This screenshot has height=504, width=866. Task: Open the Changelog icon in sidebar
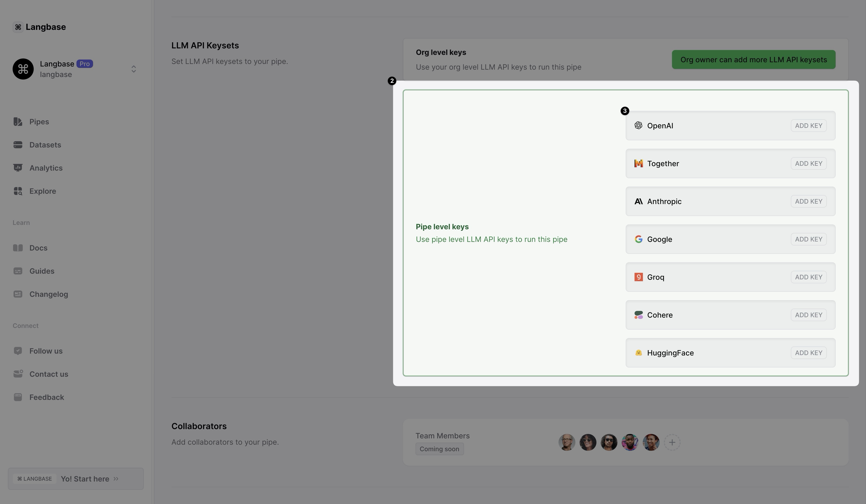tap(18, 294)
